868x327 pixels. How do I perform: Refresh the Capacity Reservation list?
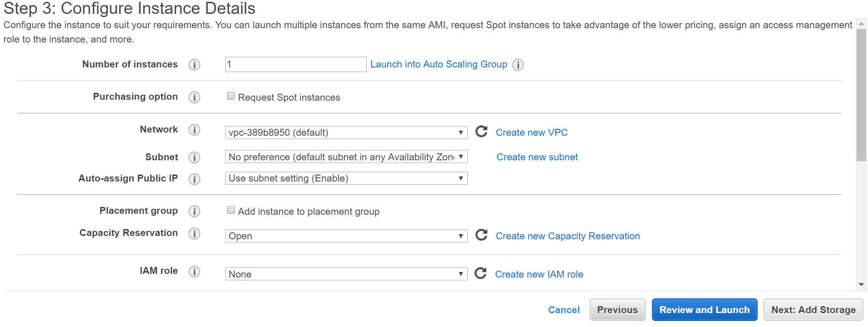(x=482, y=235)
